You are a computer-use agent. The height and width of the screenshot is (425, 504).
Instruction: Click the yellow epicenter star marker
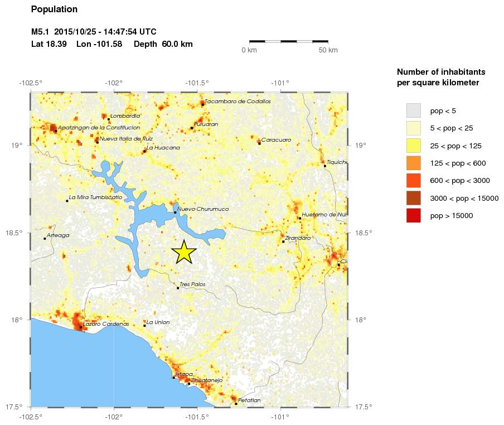click(x=183, y=252)
